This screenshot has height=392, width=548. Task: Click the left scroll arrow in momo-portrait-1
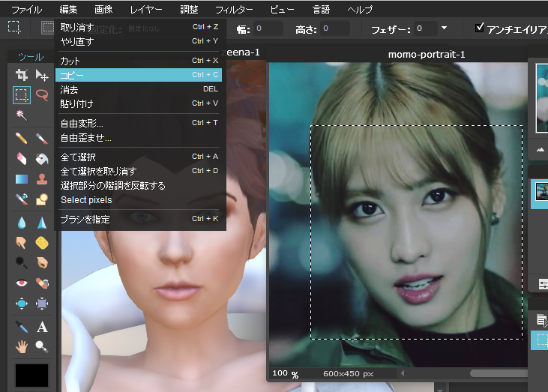(x=403, y=373)
